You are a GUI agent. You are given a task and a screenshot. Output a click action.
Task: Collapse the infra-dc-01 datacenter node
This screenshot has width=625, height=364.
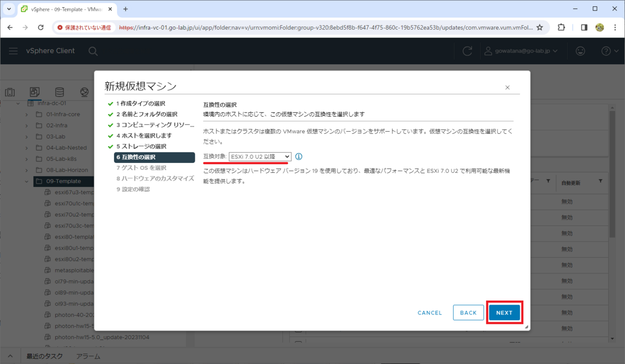(18, 103)
